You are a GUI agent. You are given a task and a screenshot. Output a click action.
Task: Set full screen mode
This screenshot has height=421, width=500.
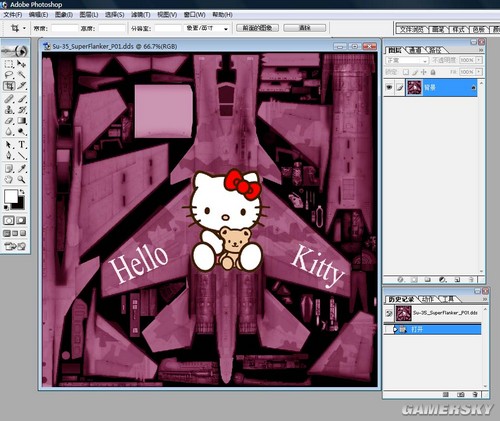(23, 233)
